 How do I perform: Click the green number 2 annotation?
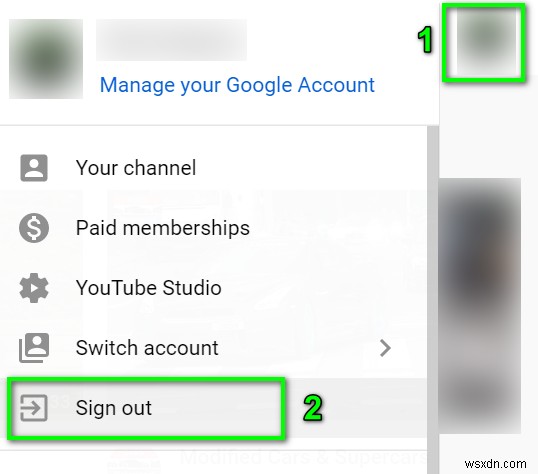(x=313, y=408)
